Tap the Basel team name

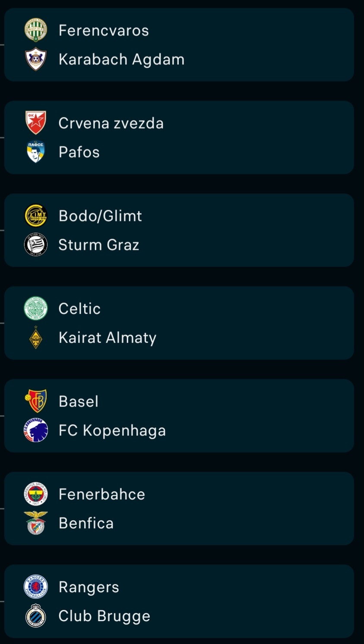click(79, 401)
